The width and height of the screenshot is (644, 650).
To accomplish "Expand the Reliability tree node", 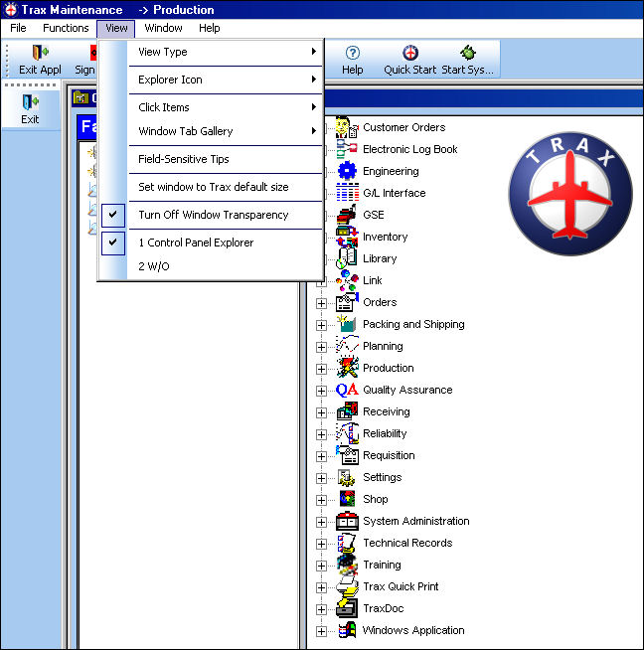I will click(321, 434).
